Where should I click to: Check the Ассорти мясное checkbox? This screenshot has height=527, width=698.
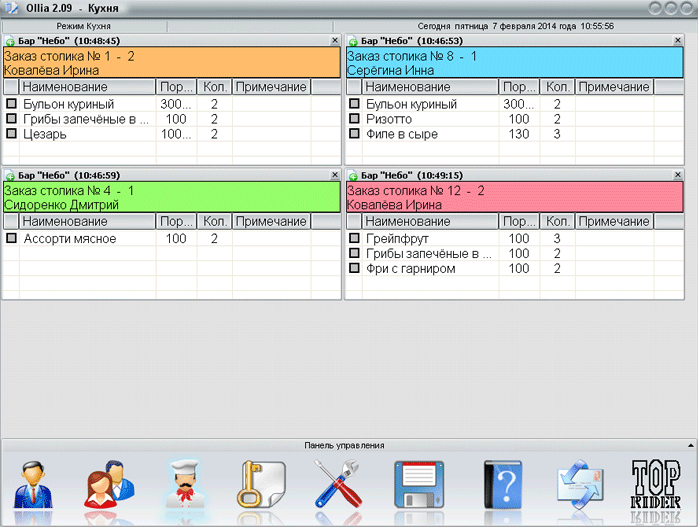12,238
